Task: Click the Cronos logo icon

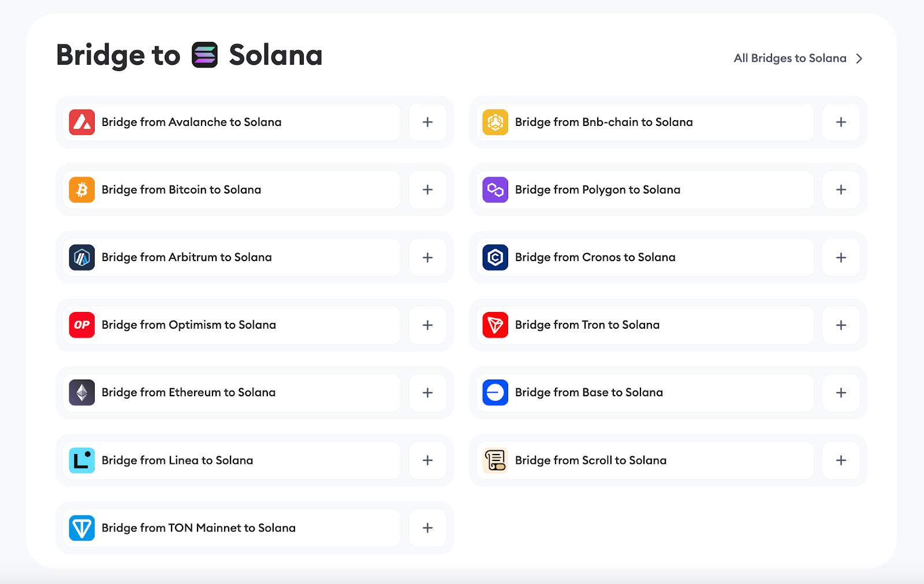Action: pyautogui.click(x=495, y=258)
